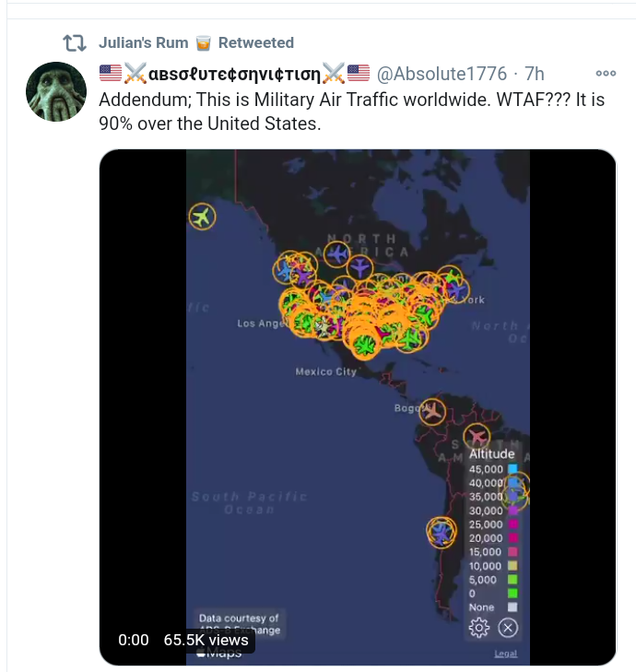Screen dimensions: 636x672
Task: Click the pink plane icon over South America
Action: pos(477,436)
